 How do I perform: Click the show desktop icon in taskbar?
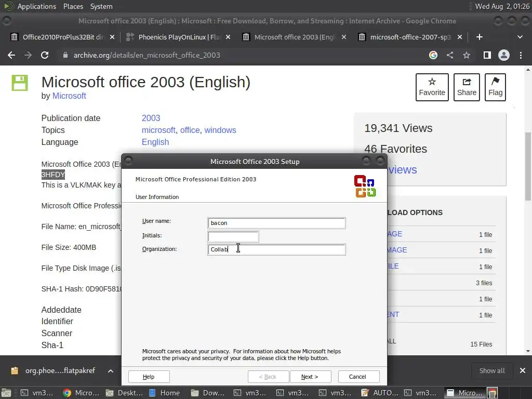pyautogui.click(x=6, y=393)
